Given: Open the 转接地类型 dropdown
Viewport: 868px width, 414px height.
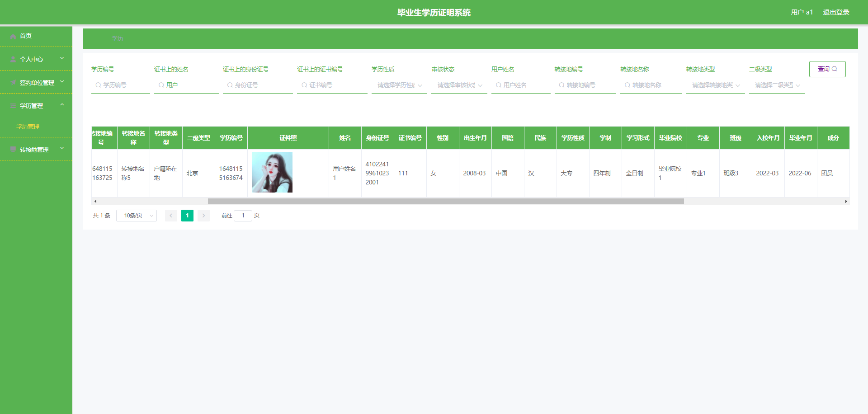Looking at the screenshot, I should (x=716, y=85).
